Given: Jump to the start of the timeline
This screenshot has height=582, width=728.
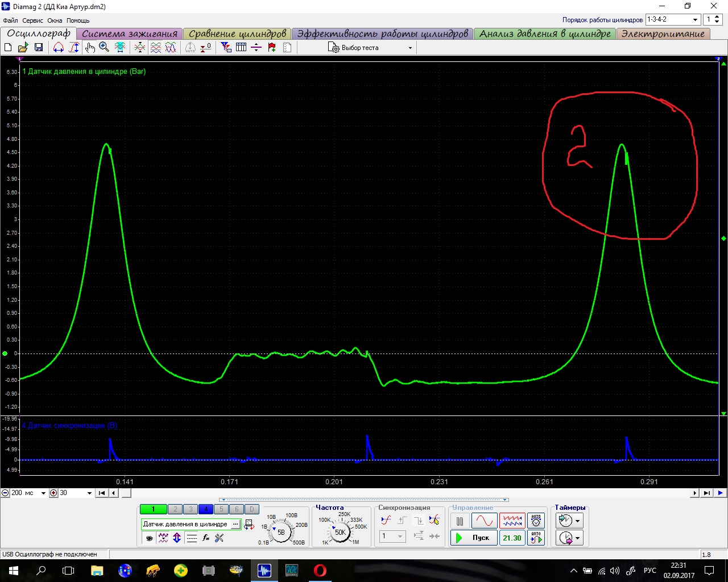Looking at the screenshot, I should [x=102, y=493].
